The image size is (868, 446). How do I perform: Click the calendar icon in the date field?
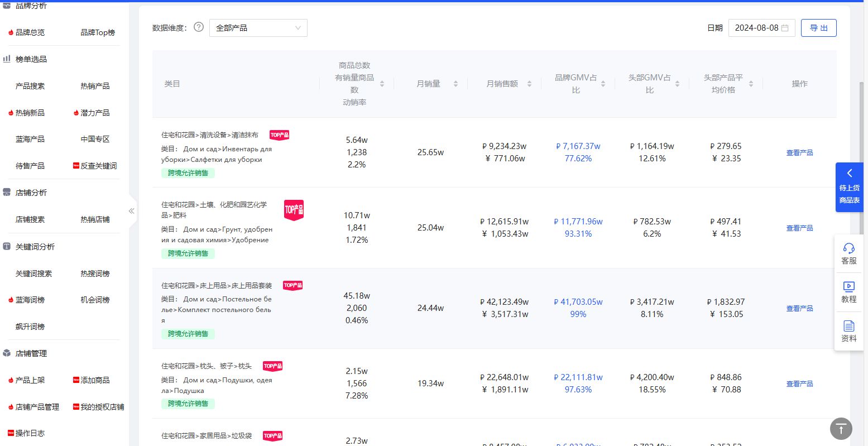tap(785, 28)
